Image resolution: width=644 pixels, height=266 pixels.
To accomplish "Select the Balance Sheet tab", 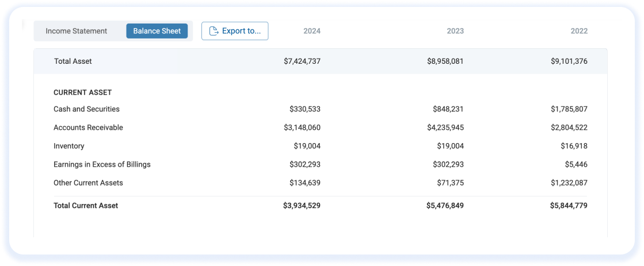I will tap(157, 31).
